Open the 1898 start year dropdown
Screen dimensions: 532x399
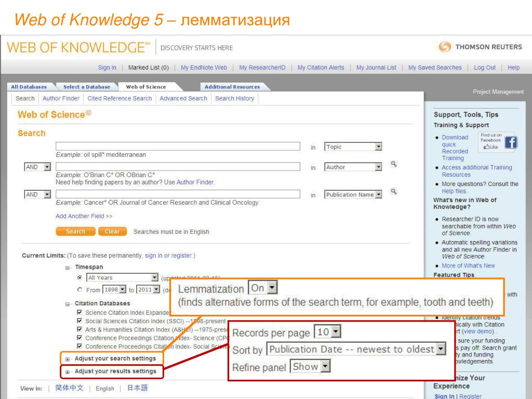pyautogui.click(x=115, y=289)
